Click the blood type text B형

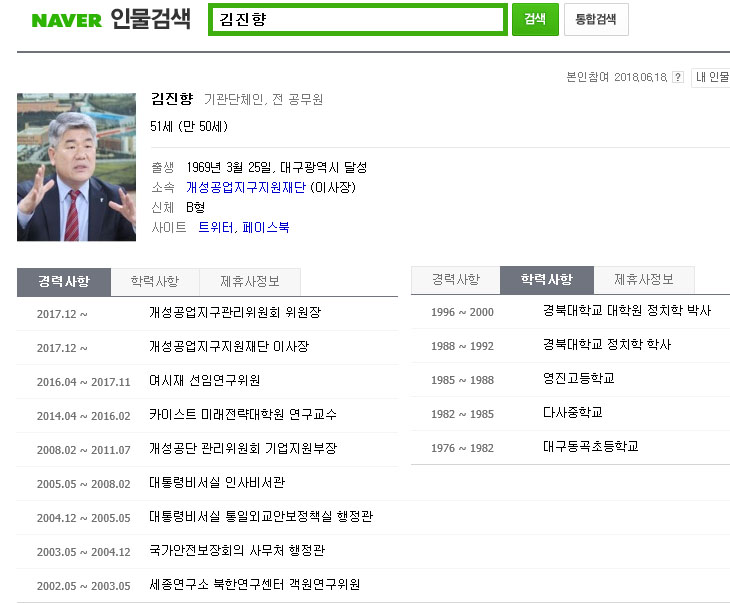click(x=196, y=207)
